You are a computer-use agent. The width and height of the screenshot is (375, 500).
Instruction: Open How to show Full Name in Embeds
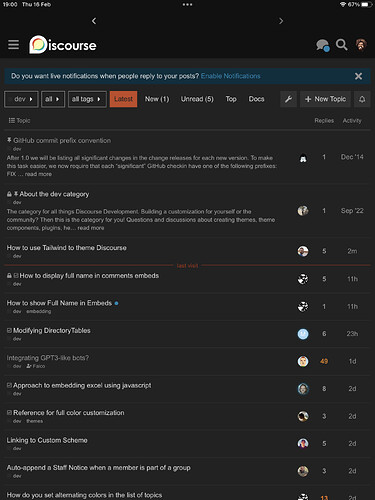pyautogui.click(x=59, y=303)
